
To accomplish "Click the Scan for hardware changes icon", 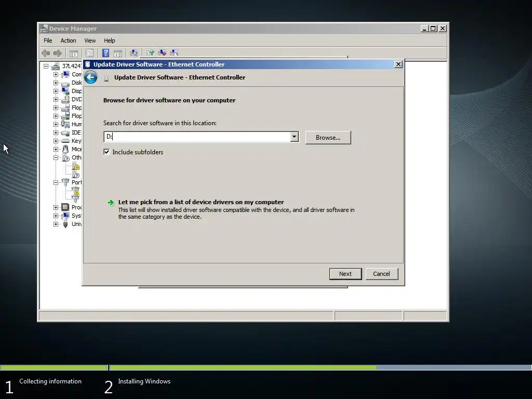I will pyautogui.click(x=134, y=53).
